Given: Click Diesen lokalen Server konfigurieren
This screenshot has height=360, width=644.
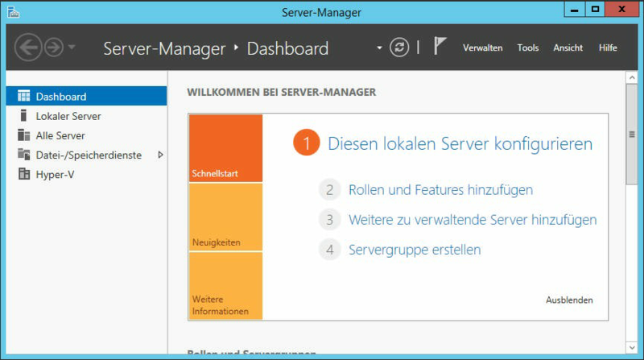Looking at the screenshot, I should (460, 143).
